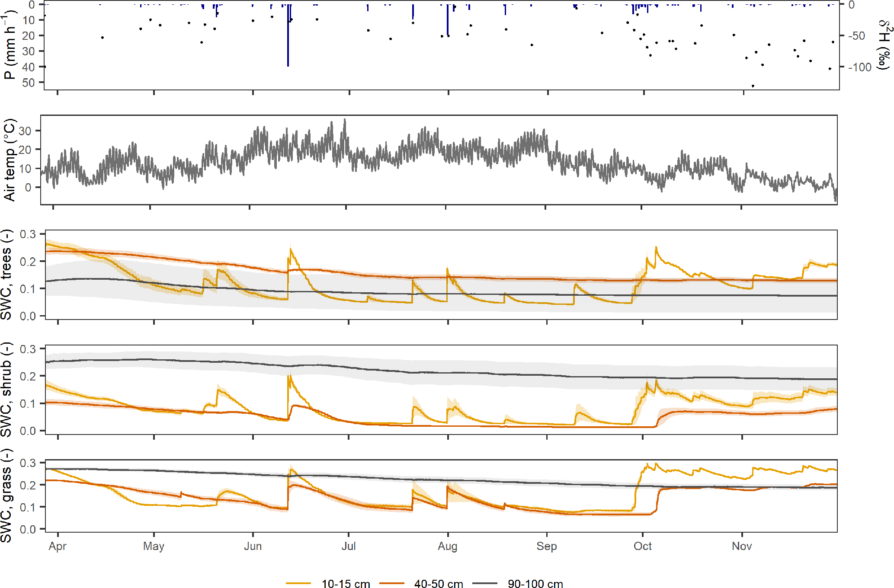Viewport: 894px width, 588px height.
Task: Click the Sep x-axis label
Action: pyautogui.click(x=547, y=546)
